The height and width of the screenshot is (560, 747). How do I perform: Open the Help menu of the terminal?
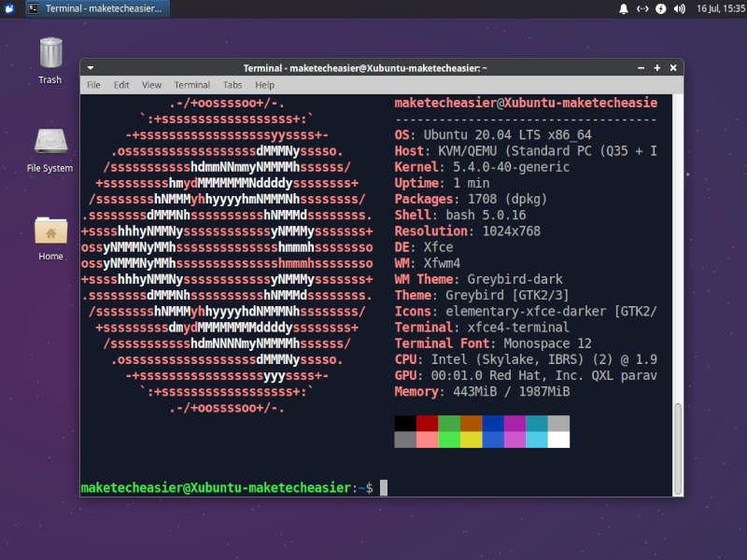tap(264, 84)
